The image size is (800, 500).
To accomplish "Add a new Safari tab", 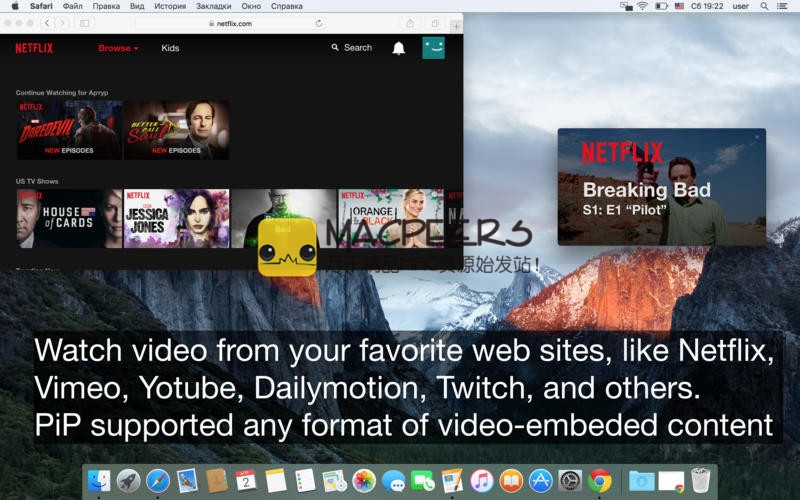I will tap(456, 26).
